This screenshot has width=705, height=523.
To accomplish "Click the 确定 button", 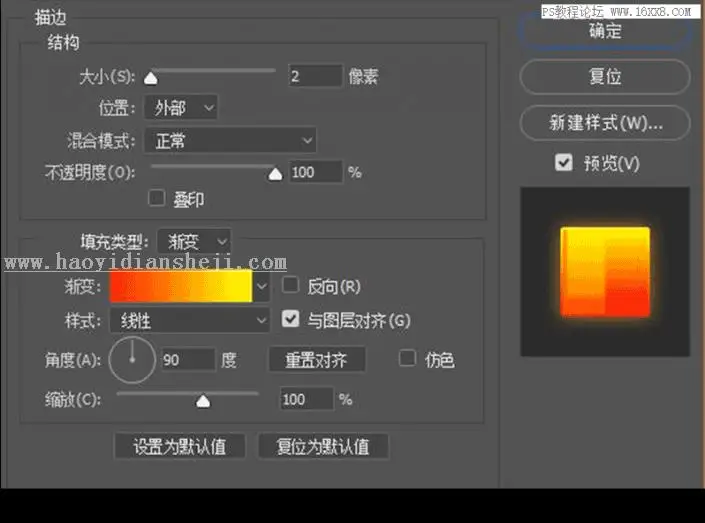I will pyautogui.click(x=605, y=31).
